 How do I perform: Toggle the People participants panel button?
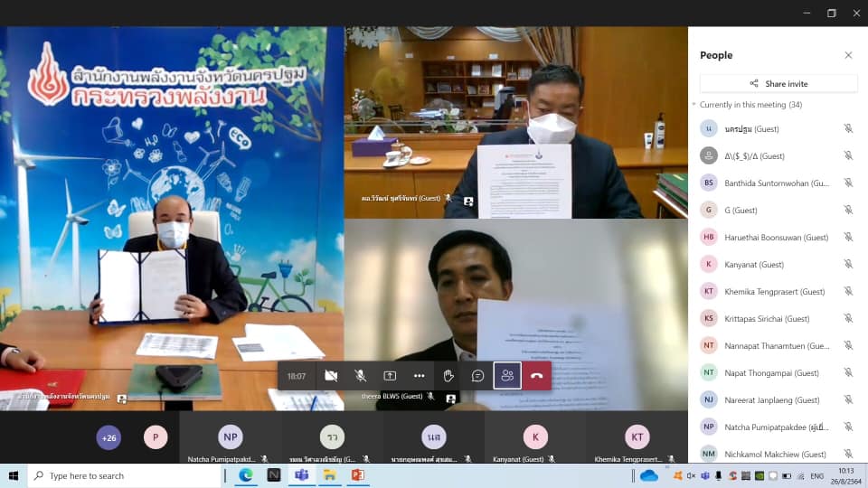pos(507,376)
